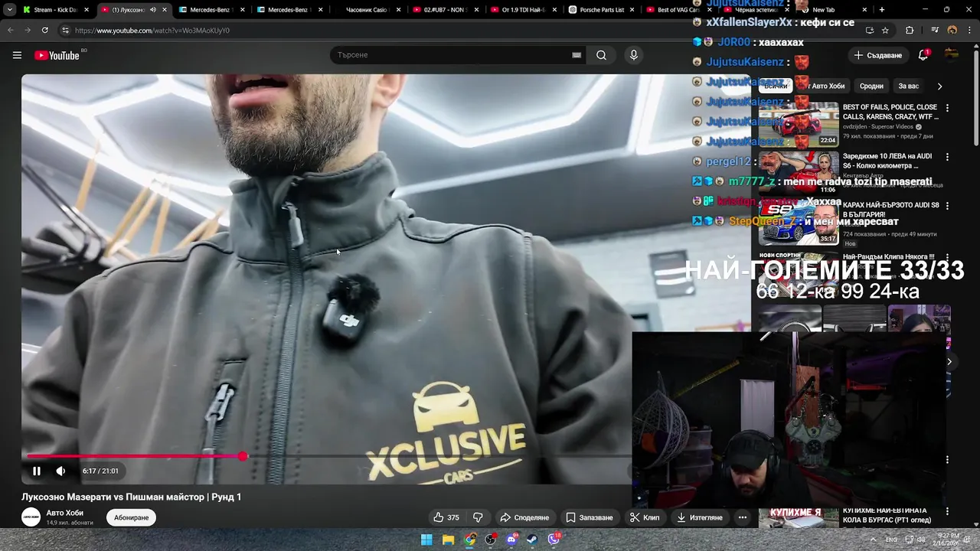Mute the video with the speaker icon

click(60, 471)
